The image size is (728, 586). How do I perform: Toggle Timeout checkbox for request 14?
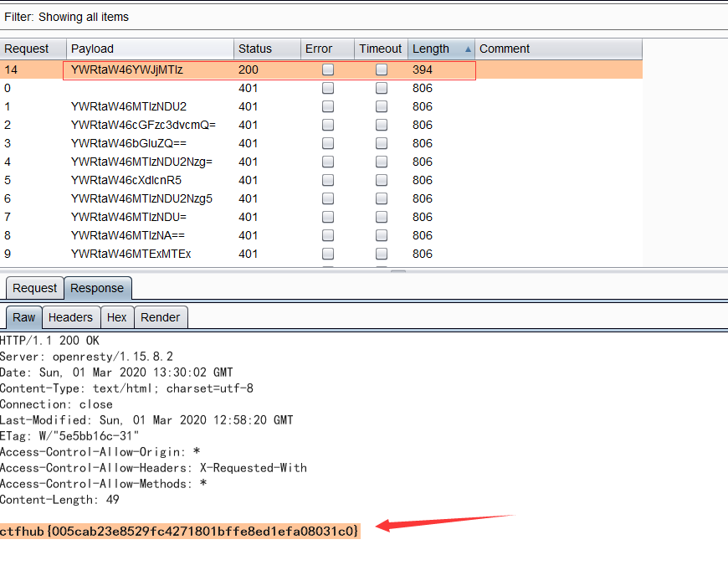382,70
